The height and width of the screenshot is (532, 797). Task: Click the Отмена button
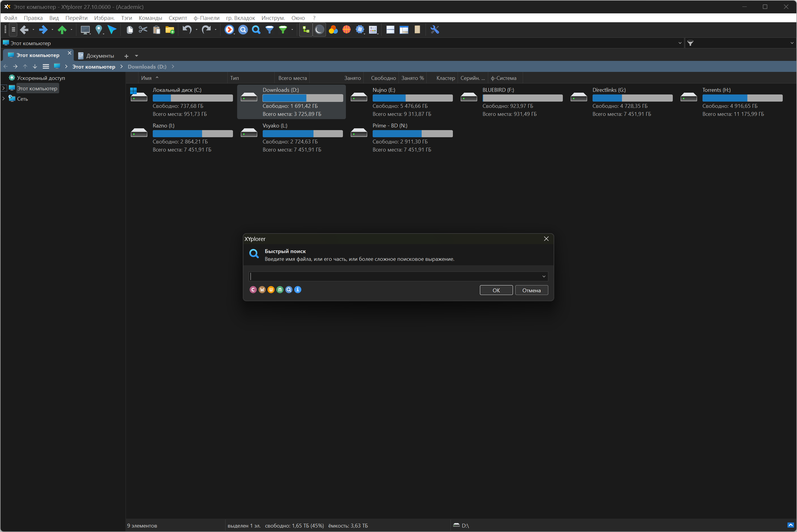pos(531,290)
